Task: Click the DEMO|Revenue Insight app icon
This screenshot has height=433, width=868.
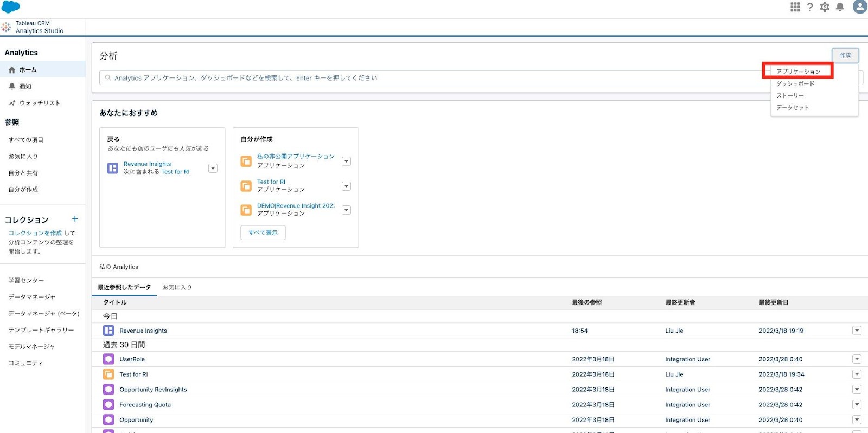Action: point(246,210)
